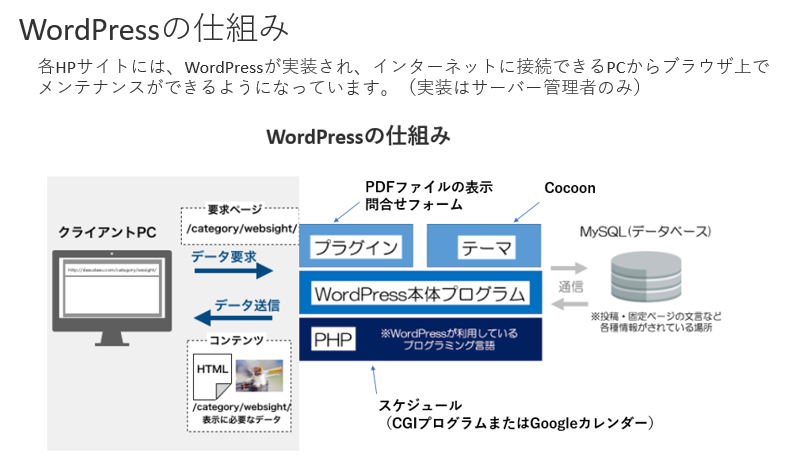
Task: Click the WordPress本体プログラム block
Action: pyautogui.click(x=420, y=294)
